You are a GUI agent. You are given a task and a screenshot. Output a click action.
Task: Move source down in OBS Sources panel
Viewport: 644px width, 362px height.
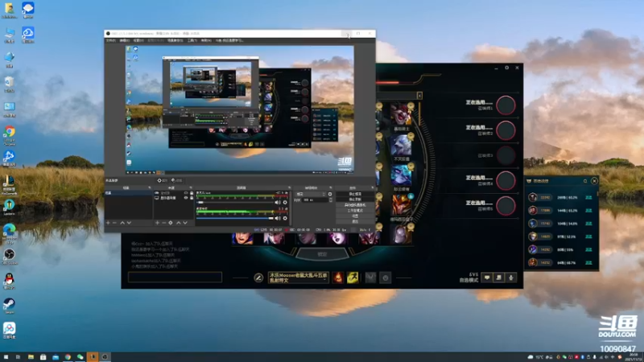point(185,223)
